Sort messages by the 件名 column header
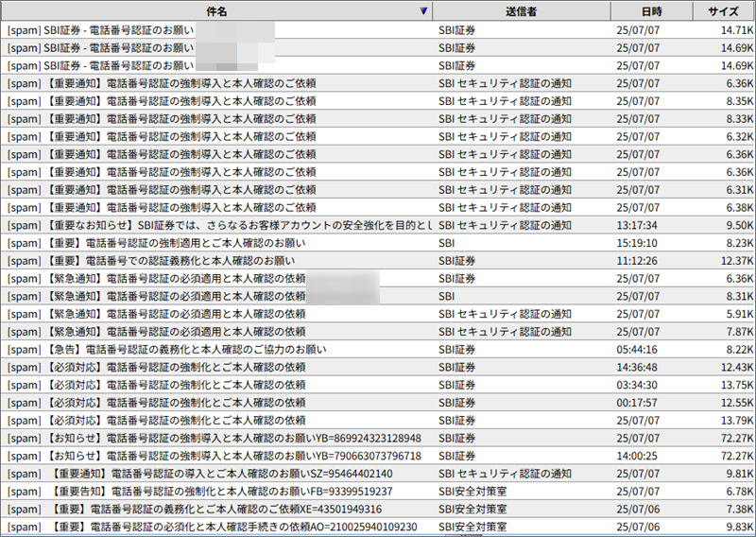This screenshot has width=756, height=537. click(216, 11)
